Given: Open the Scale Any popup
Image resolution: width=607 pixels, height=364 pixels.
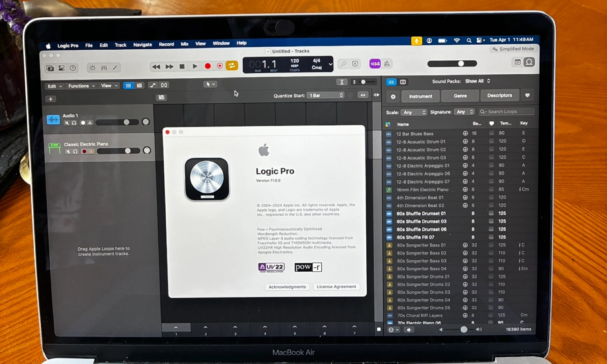Looking at the screenshot, I should tap(414, 112).
